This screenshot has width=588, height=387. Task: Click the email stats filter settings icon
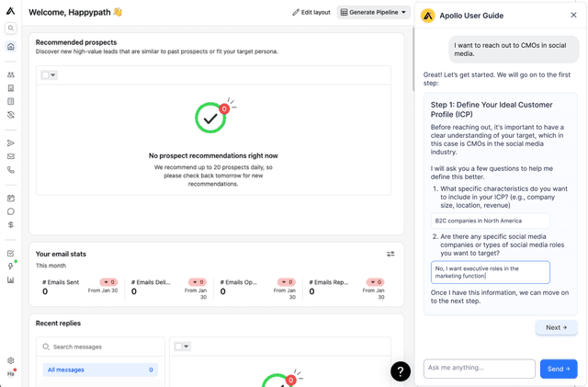(x=390, y=254)
